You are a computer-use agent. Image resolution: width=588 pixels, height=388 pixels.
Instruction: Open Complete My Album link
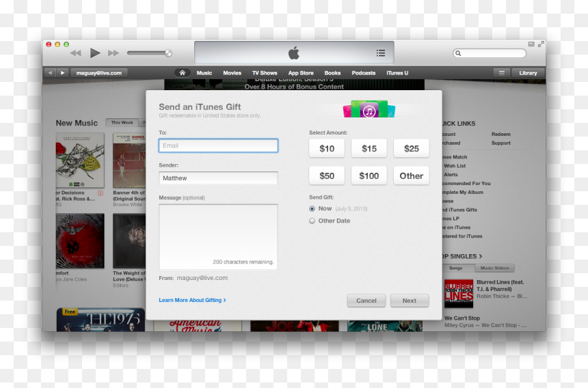(x=463, y=192)
